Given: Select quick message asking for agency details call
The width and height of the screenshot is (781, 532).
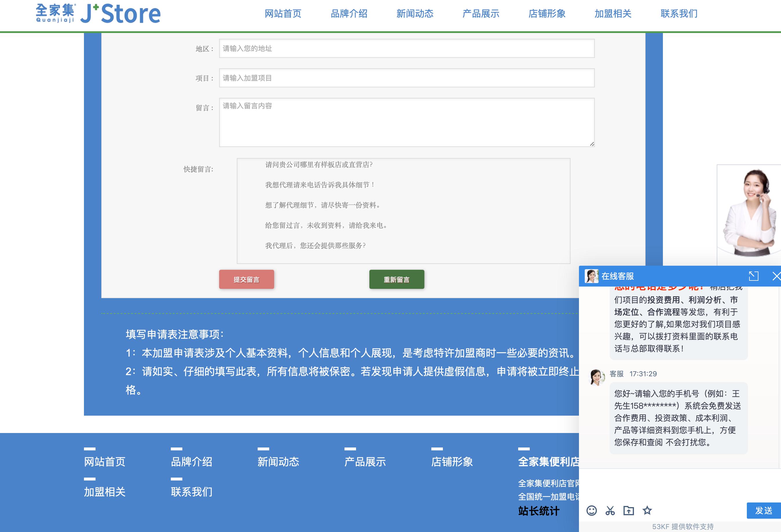Looking at the screenshot, I should point(319,185).
